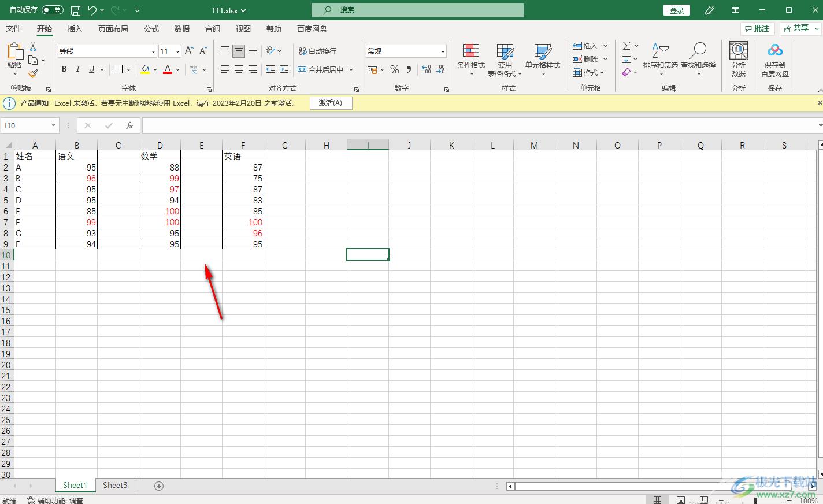Click the Share (共享) button

(800, 28)
